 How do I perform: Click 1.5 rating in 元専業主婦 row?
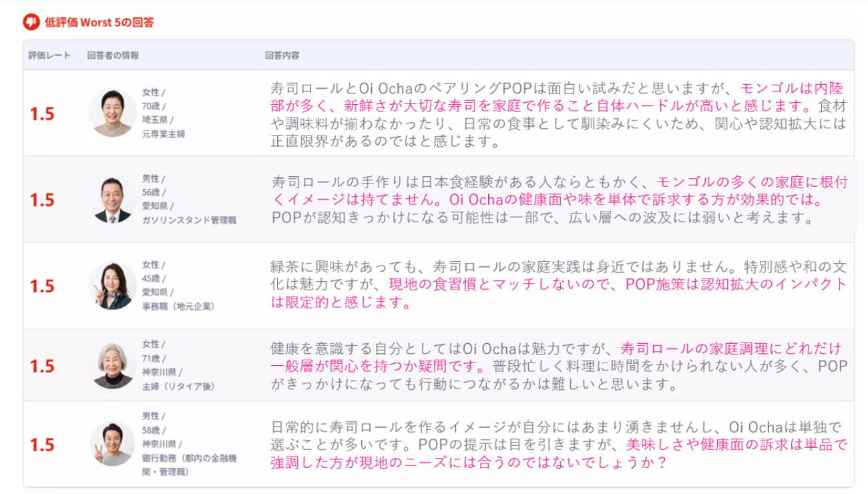(41, 113)
